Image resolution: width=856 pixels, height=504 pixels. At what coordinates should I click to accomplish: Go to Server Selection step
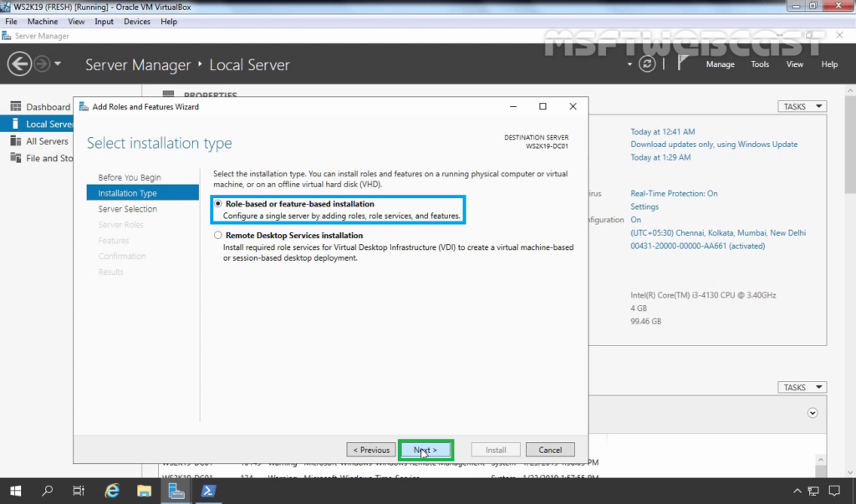click(x=127, y=209)
